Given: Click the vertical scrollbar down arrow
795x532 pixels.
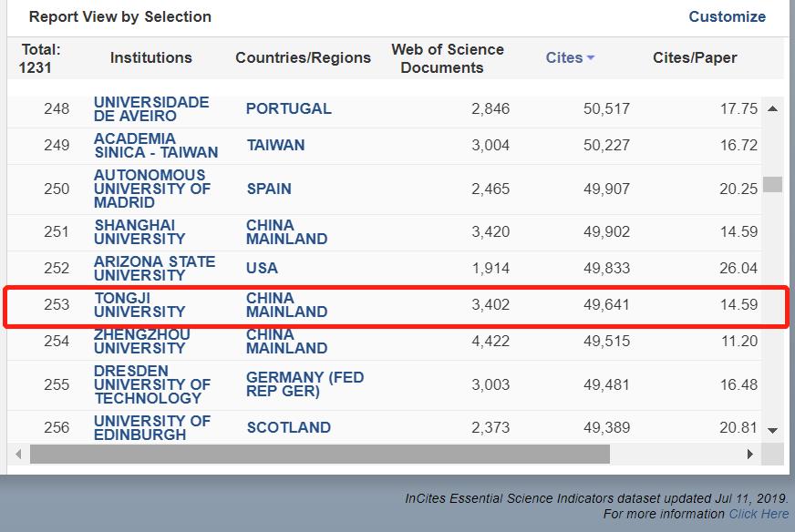Looking at the screenshot, I should pyautogui.click(x=772, y=430).
